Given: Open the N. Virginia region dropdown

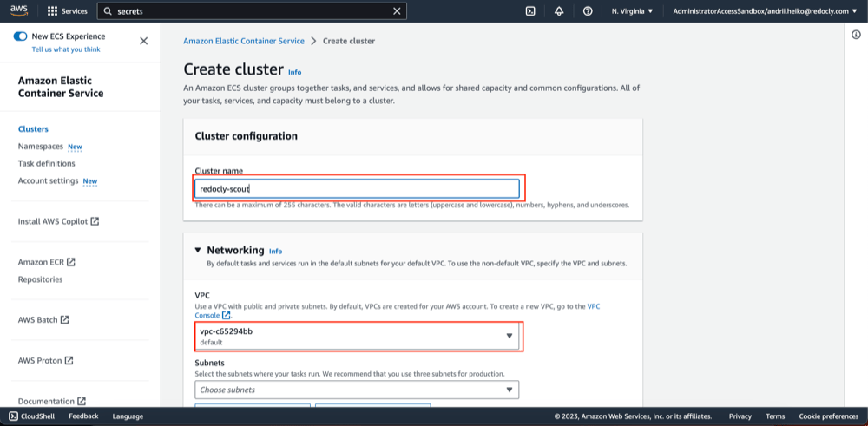Looking at the screenshot, I should (x=632, y=11).
